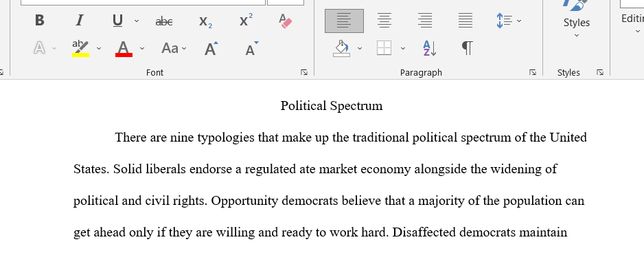Screen dimensions: 644x253
Task: Apply Borders to paragraph
Action: tap(384, 48)
